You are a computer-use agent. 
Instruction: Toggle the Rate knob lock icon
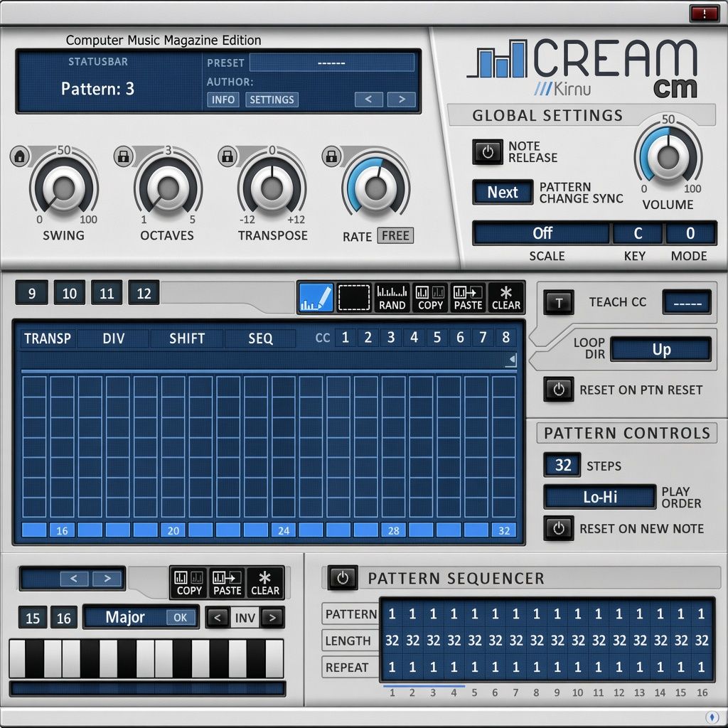(331, 156)
